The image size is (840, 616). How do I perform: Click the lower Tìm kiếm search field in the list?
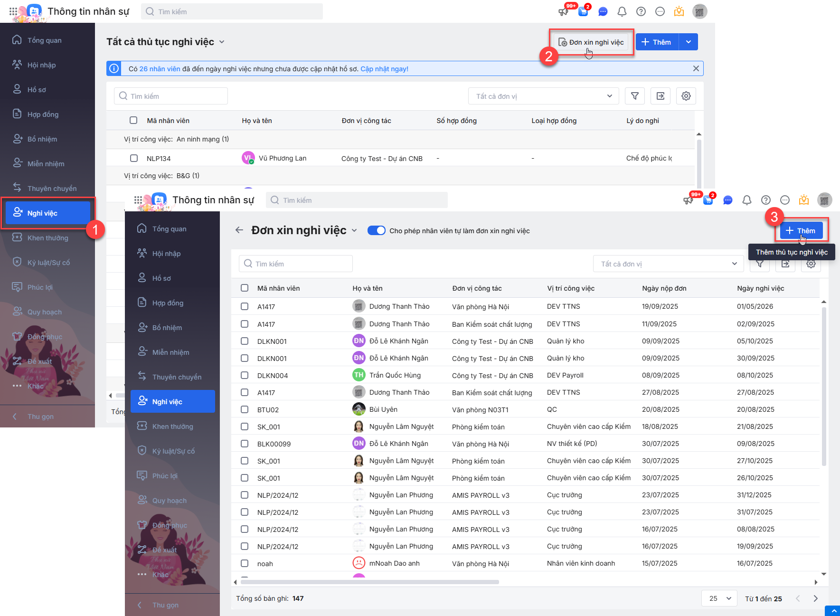[x=295, y=264]
